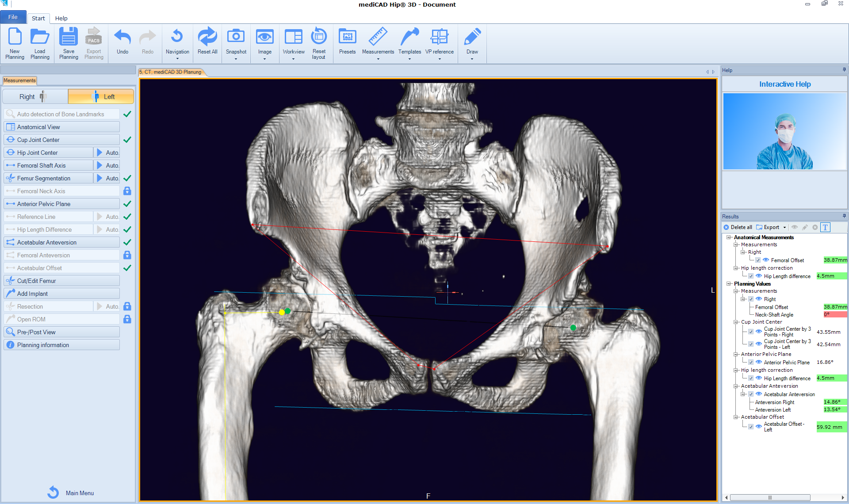Open the Templates implant tool
849x504 pixels.
coord(409,37)
